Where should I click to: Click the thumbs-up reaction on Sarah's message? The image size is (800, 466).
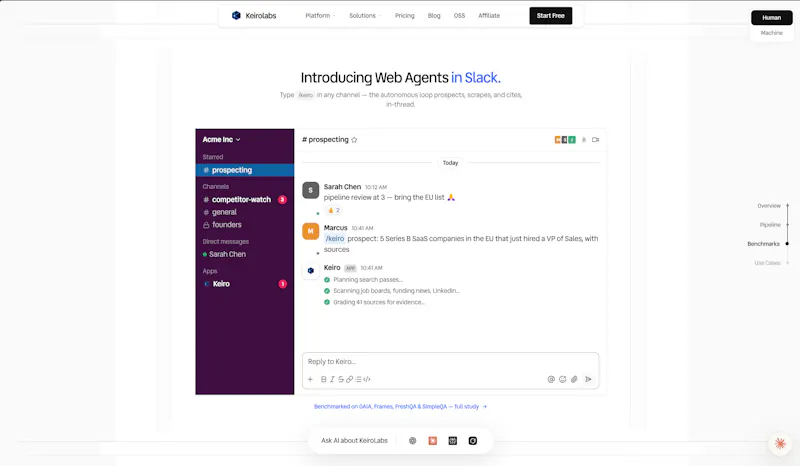[334, 210]
